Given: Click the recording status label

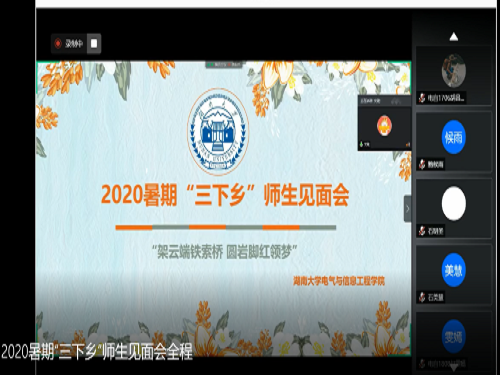Looking at the screenshot, I should point(74,44).
